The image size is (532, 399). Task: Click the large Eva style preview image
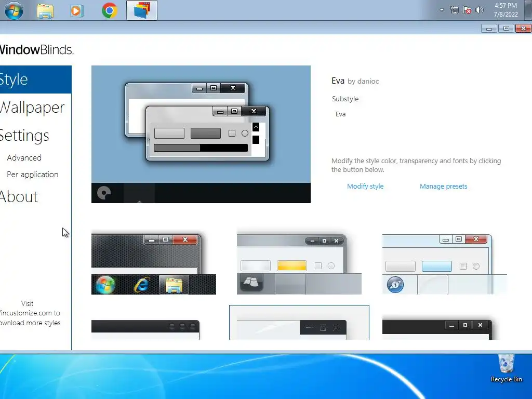click(x=201, y=135)
